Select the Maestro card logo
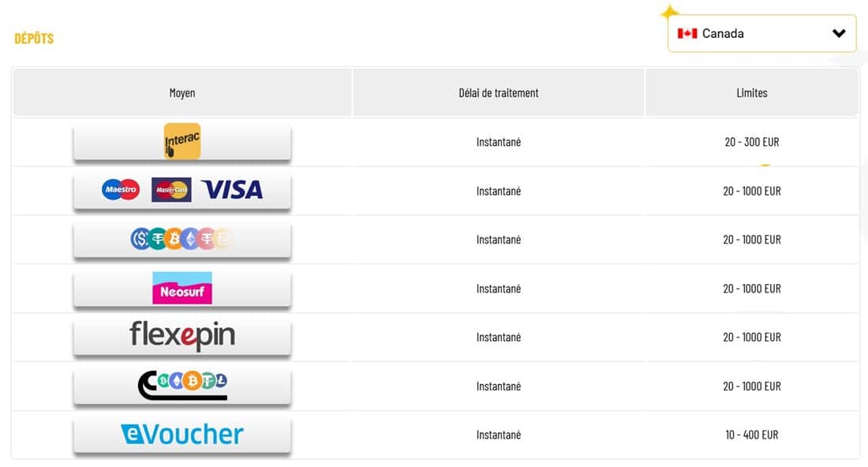 121,190
